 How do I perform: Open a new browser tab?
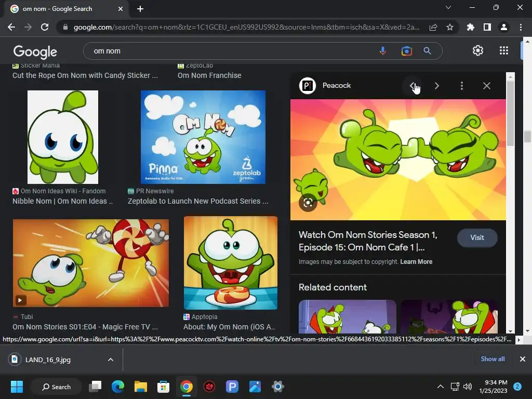[140, 9]
